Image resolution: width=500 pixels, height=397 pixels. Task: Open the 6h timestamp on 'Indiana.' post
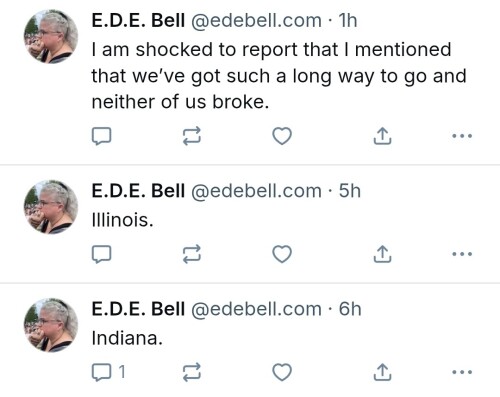pyautogui.click(x=350, y=309)
